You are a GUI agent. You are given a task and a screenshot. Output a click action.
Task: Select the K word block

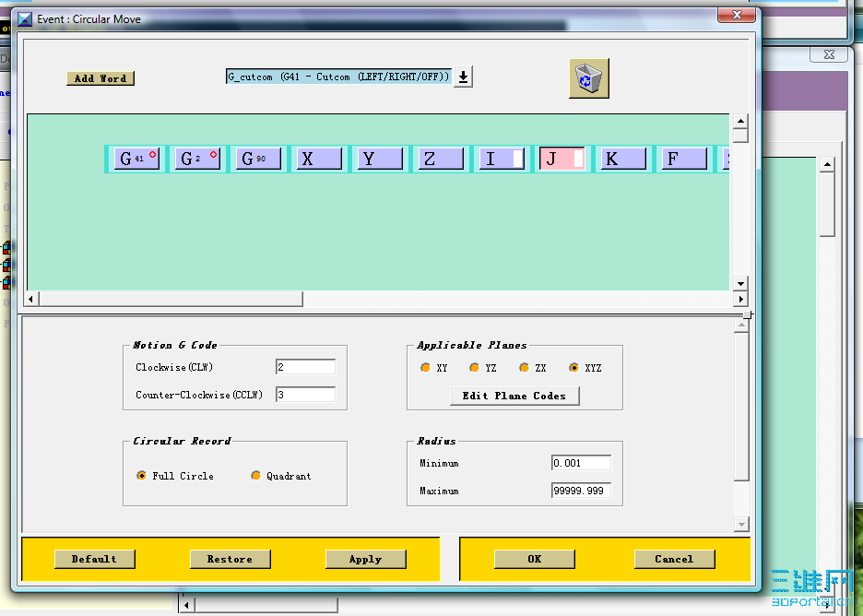pyautogui.click(x=623, y=159)
